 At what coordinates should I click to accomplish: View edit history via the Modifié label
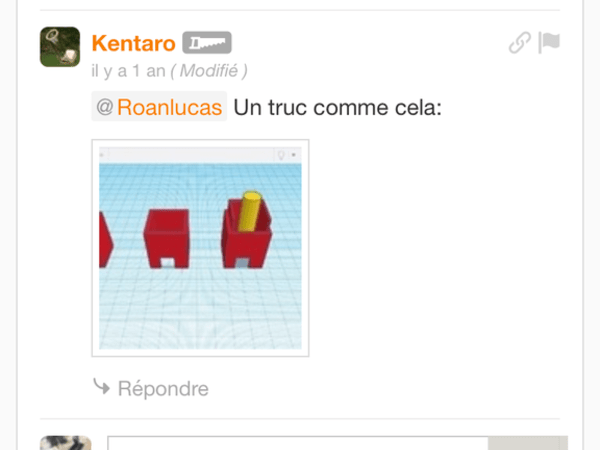(209, 71)
